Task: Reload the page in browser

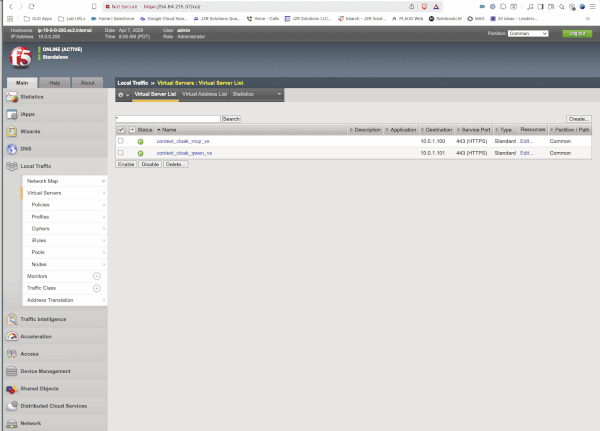Action: pos(32,7)
